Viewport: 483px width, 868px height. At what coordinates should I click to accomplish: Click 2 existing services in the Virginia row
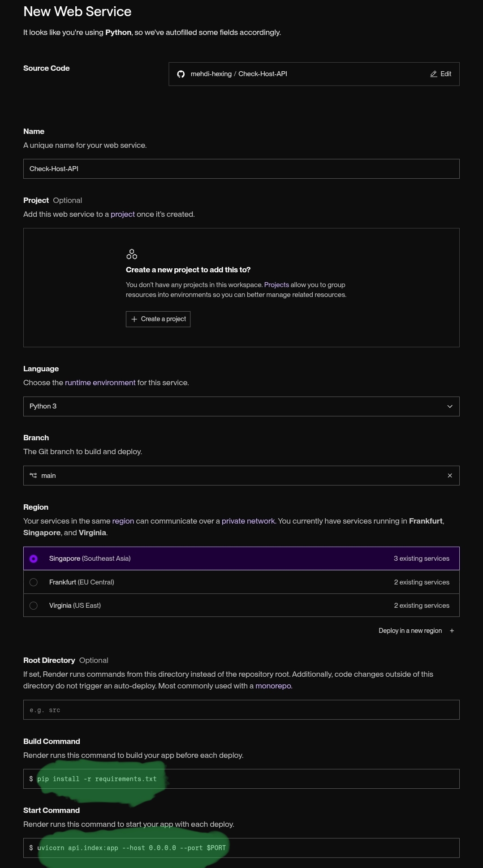coord(422,606)
